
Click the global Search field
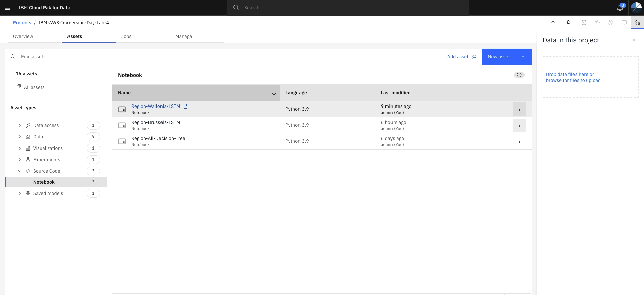pos(348,8)
